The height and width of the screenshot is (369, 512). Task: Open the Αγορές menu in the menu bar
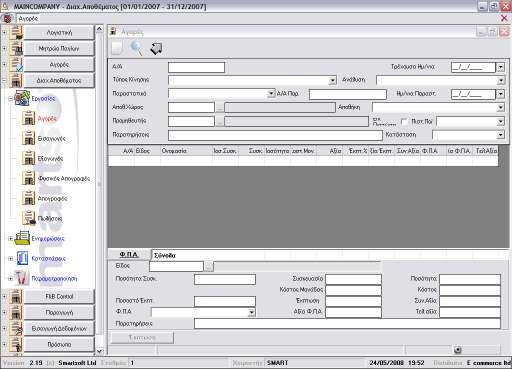[x=28, y=19]
